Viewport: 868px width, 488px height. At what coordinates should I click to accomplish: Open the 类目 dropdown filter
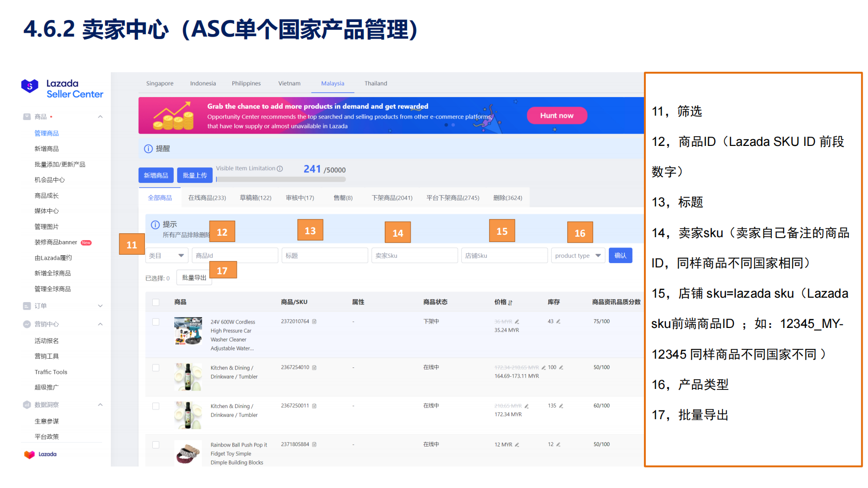click(166, 255)
